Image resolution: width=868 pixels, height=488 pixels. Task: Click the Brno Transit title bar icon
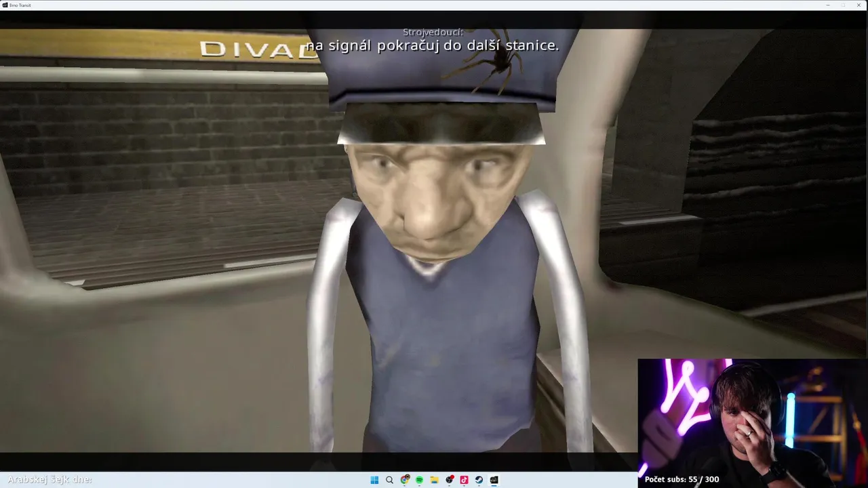coord(5,5)
